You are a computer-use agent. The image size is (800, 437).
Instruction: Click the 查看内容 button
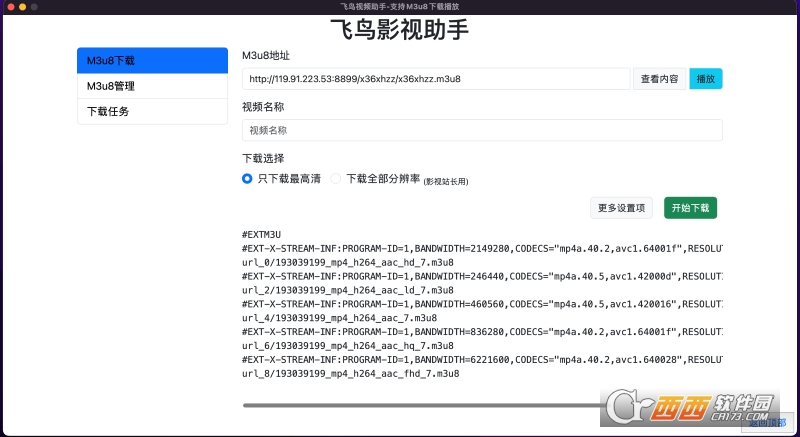[x=659, y=79]
